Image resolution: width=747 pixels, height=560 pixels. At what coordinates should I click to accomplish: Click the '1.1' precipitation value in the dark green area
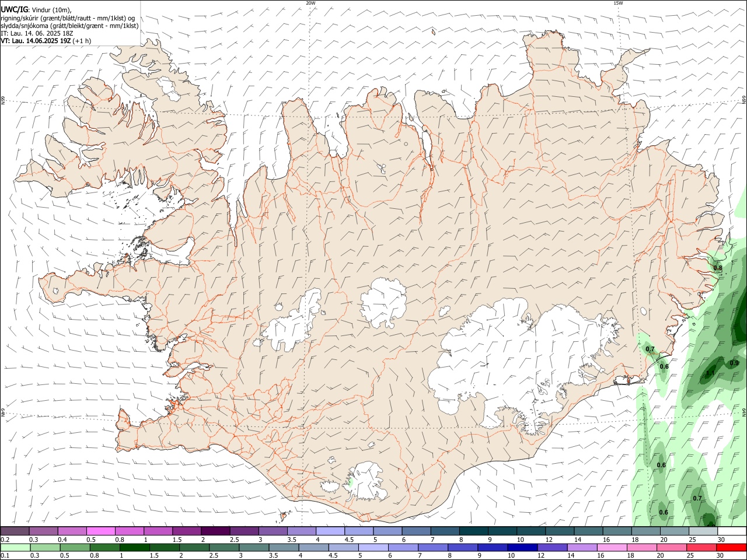[710, 373]
